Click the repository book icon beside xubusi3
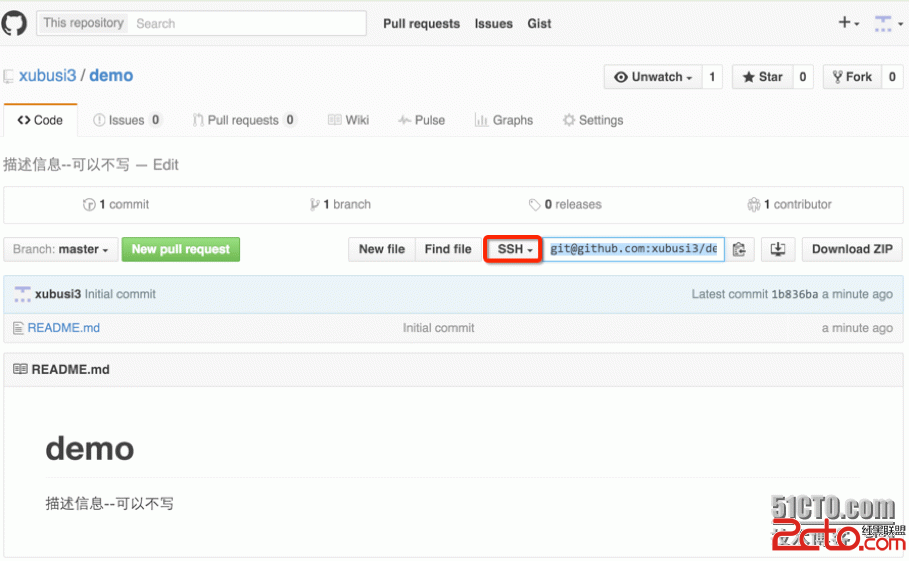The image size is (909, 561). (9, 76)
